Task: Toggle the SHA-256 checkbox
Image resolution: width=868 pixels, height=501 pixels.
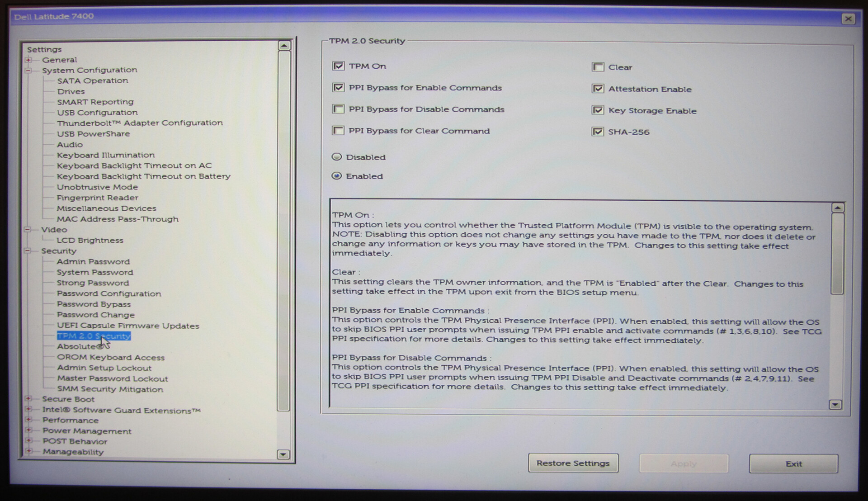Action: tap(598, 132)
